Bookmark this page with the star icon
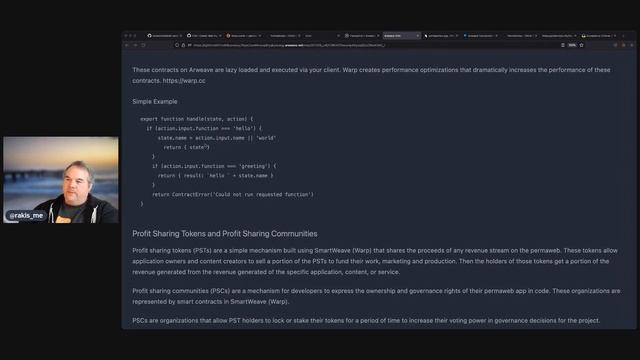640x360 pixels. (582, 45)
